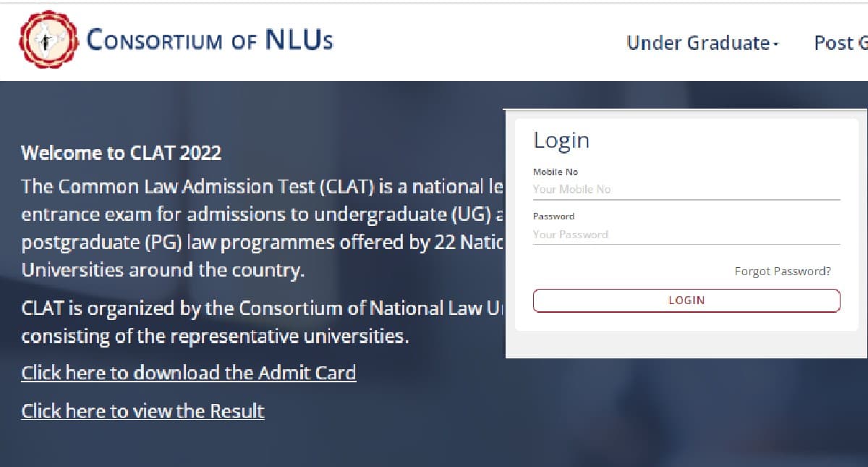Click the Welcome to CLAT 2022 heading
This screenshot has width=868, height=467.
tap(119, 153)
